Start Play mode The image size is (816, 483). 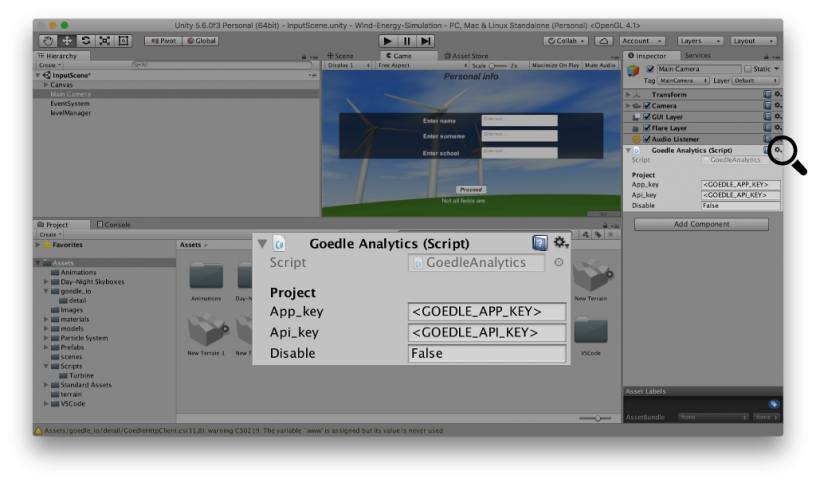(x=387, y=41)
